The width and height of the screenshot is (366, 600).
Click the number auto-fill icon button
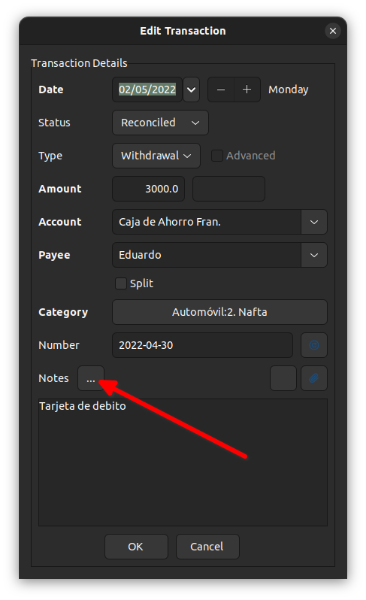tap(314, 345)
